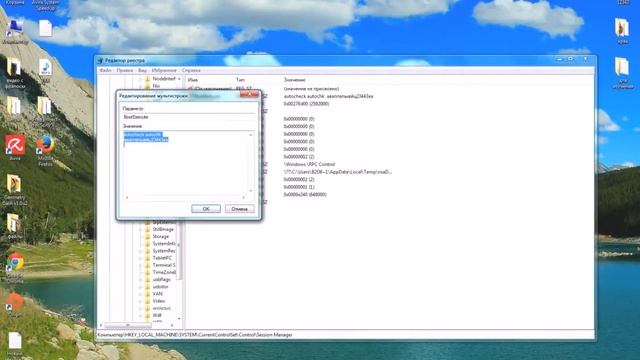Expand the usbstor registry key
The width and height of the screenshot is (640, 360).
(141, 287)
